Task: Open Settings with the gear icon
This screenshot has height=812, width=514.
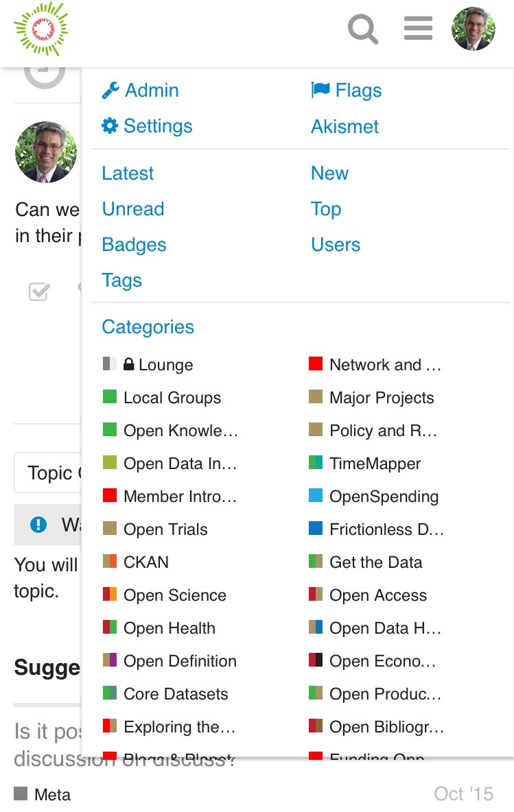Action: pyautogui.click(x=148, y=126)
